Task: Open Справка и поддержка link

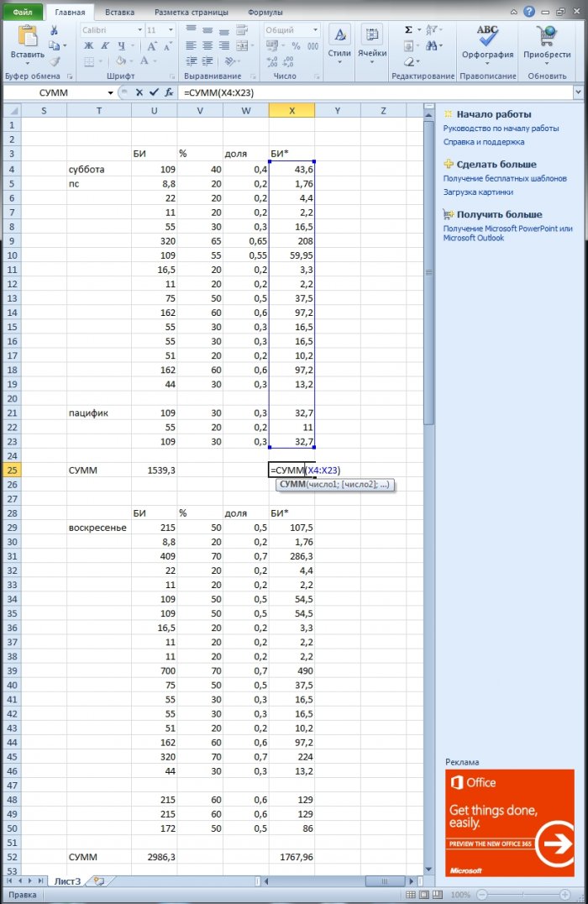Action: click(484, 142)
